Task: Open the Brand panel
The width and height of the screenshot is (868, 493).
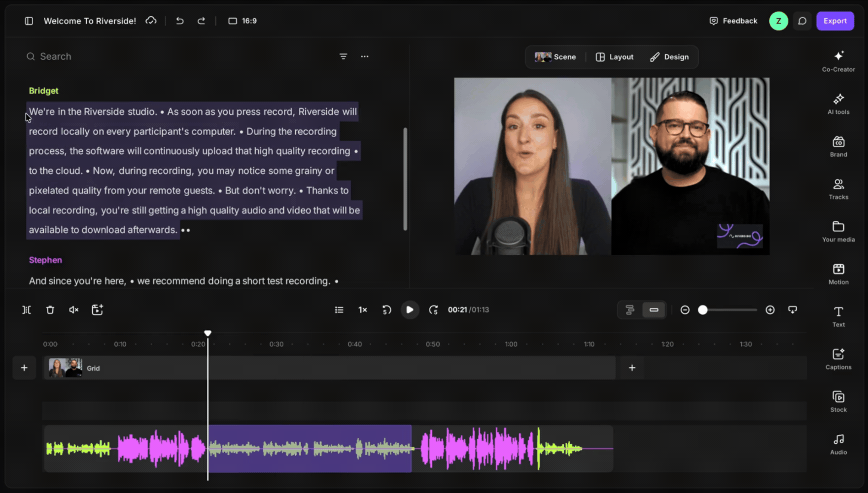Action: 838,146
